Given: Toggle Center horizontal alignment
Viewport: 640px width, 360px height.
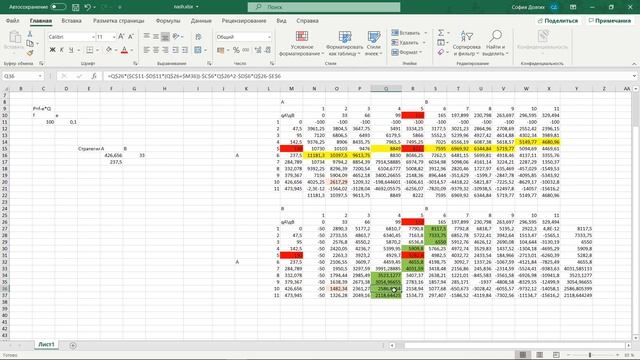Looking at the screenshot, I should pos(156,50).
